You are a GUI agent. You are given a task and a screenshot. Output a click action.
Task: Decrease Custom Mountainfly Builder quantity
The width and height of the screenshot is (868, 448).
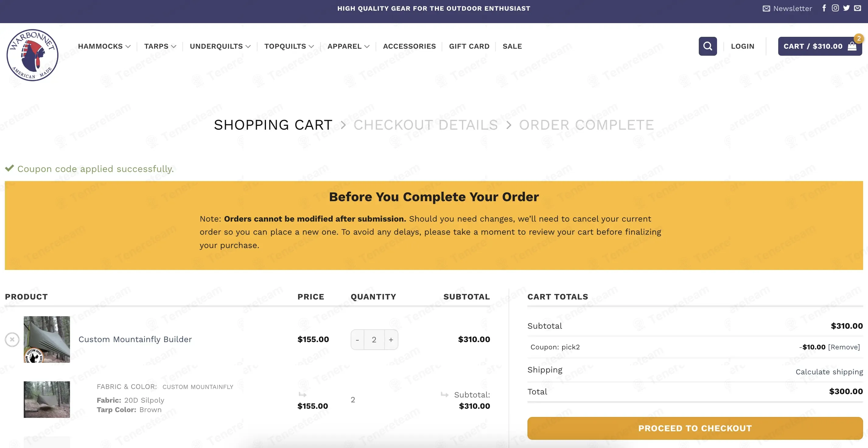[357, 340]
